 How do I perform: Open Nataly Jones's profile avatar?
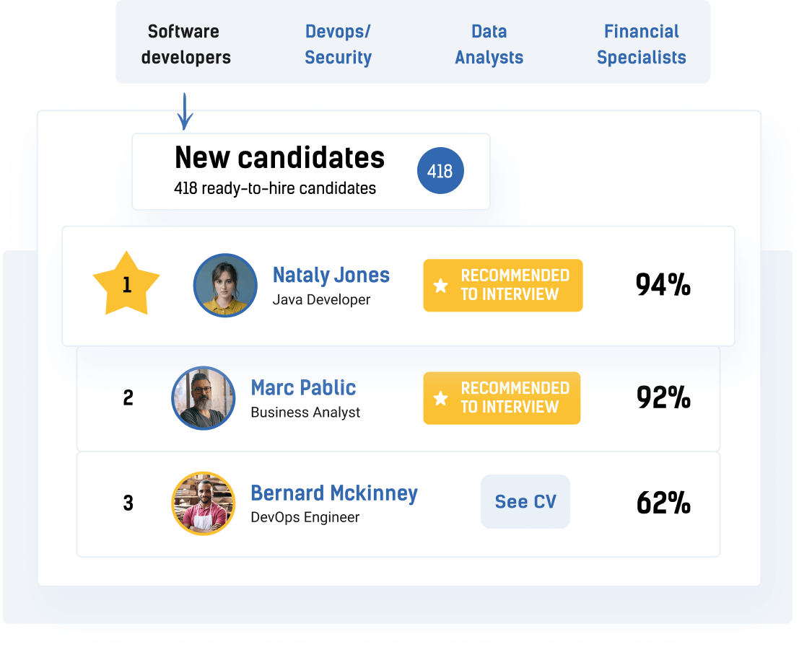[224, 286]
